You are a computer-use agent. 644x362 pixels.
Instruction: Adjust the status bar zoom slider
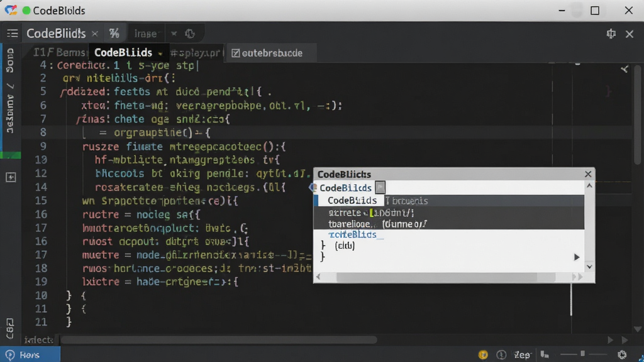tap(583, 354)
